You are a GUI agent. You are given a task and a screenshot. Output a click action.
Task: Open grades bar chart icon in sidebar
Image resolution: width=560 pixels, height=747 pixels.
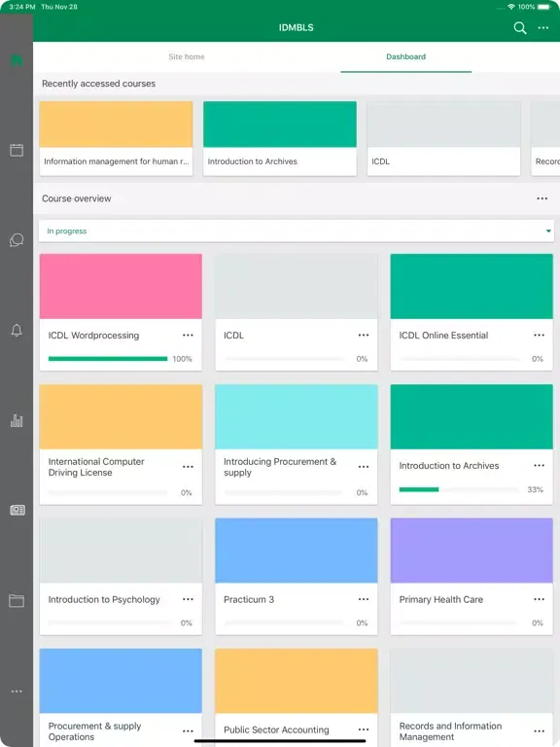click(x=17, y=420)
